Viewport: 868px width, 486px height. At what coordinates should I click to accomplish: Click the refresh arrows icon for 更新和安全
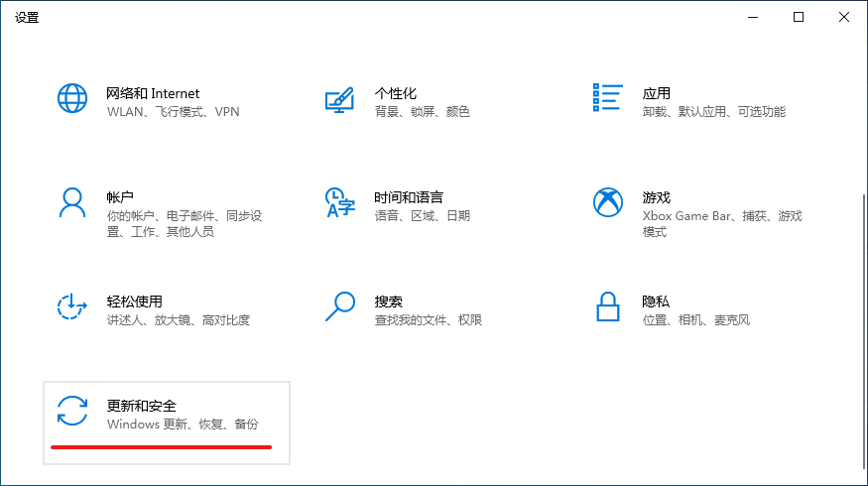(x=72, y=411)
